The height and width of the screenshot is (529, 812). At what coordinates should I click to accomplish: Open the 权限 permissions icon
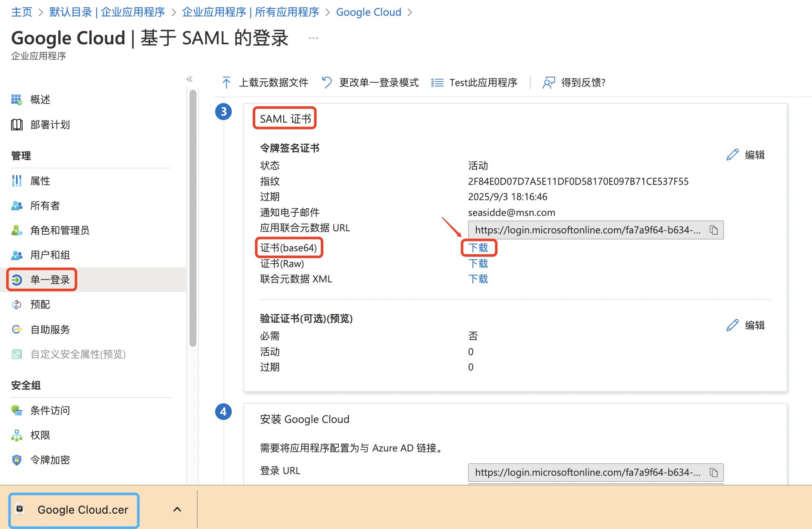(17, 435)
